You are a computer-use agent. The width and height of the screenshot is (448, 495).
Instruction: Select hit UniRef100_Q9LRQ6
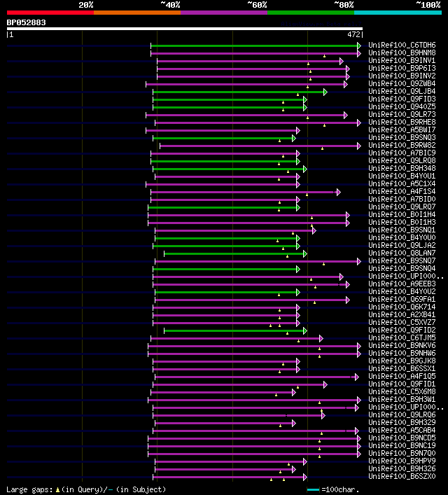[402, 414]
